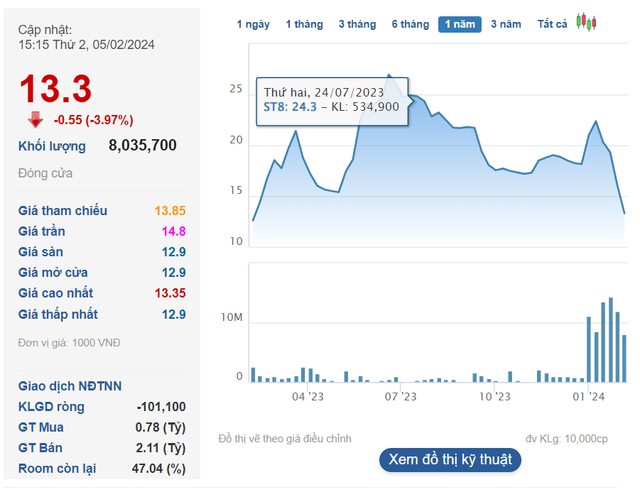Switch chart to 3 năm range
Viewport: 640px width, 492px height.
(x=506, y=24)
